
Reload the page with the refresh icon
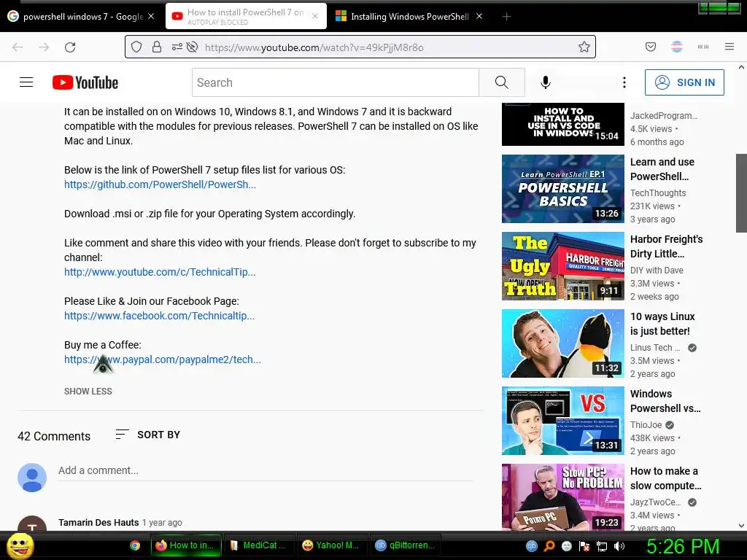[70, 47]
